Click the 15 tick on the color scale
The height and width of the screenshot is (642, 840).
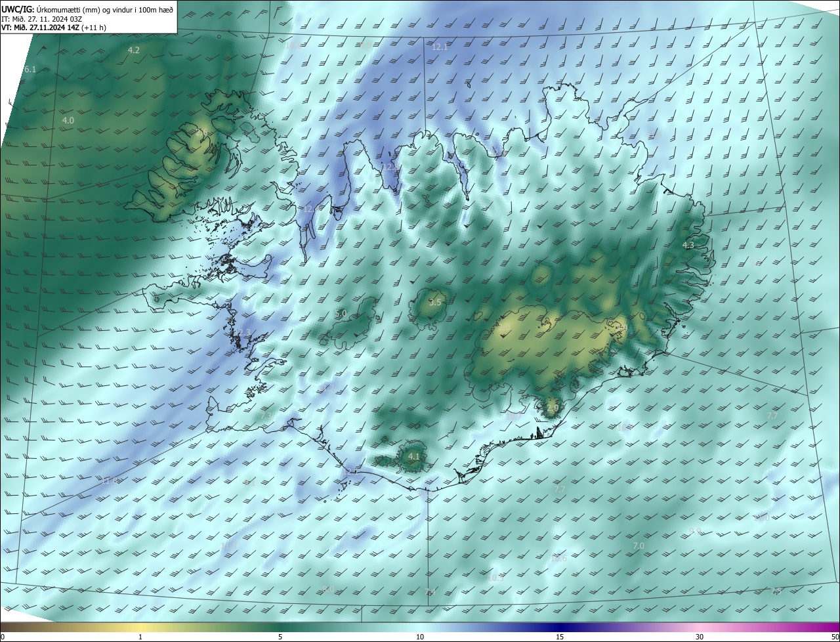[x=560, y=637]
